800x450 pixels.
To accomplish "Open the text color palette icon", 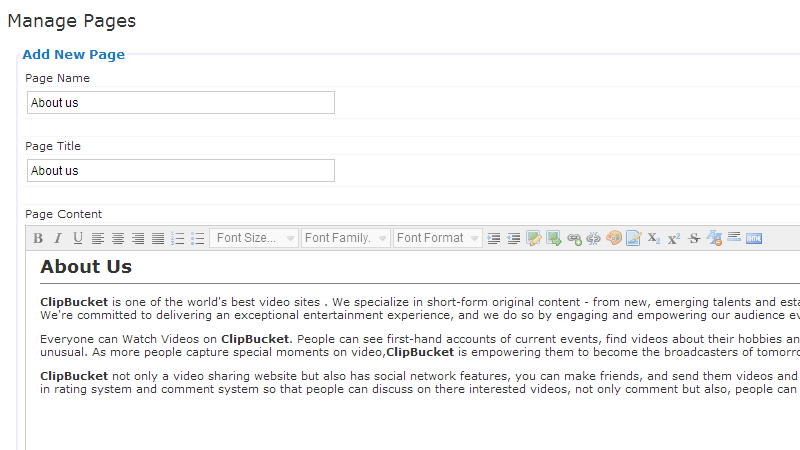I will click(614, 238).
